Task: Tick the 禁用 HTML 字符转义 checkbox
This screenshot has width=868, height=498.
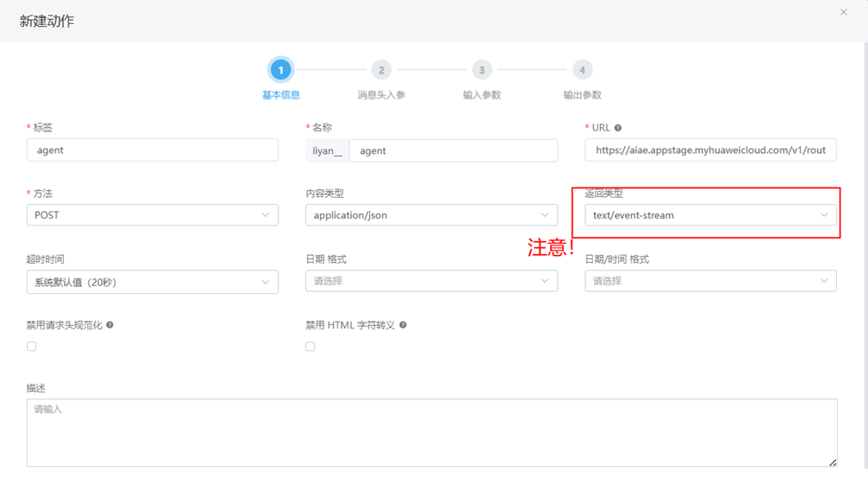Action: pyautogui.click(x=310, y=346)
